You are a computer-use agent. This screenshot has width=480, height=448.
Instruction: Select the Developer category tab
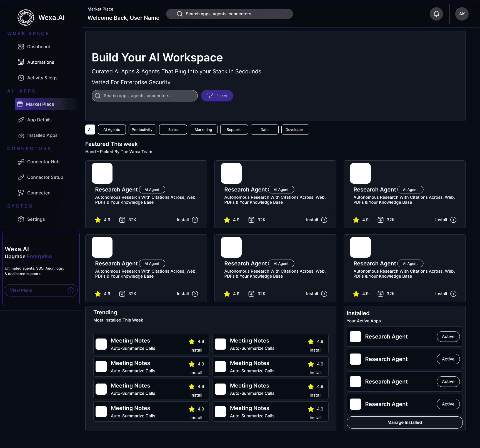click(x=295, y=130)
